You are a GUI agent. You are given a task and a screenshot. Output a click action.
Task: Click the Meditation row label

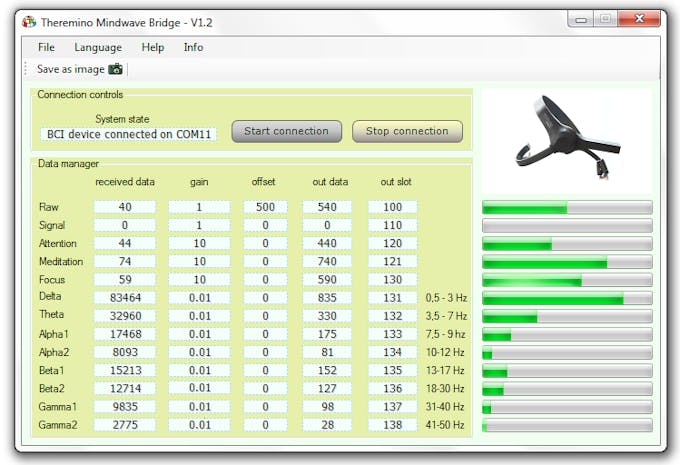tap(61, 262)
